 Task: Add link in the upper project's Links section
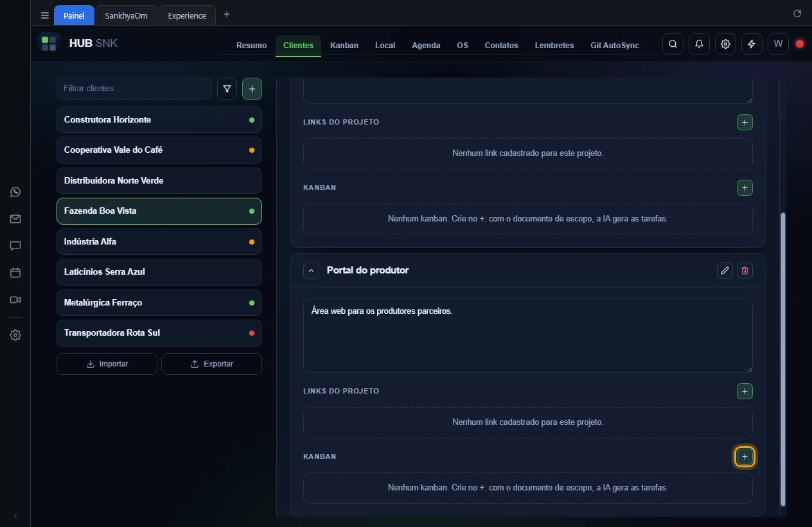[745, 122]
